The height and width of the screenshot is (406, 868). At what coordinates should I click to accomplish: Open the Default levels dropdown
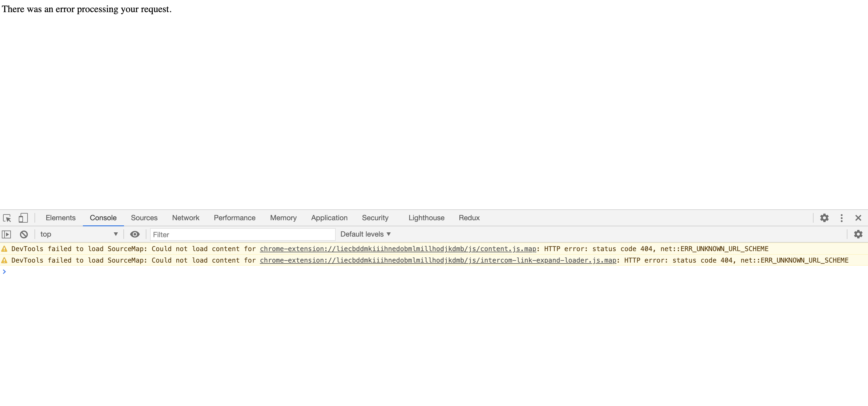click(x=365, y=234)
